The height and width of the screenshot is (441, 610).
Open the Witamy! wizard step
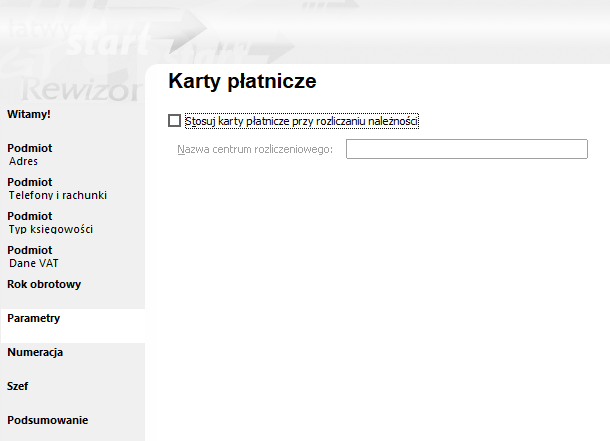[29, 114]
